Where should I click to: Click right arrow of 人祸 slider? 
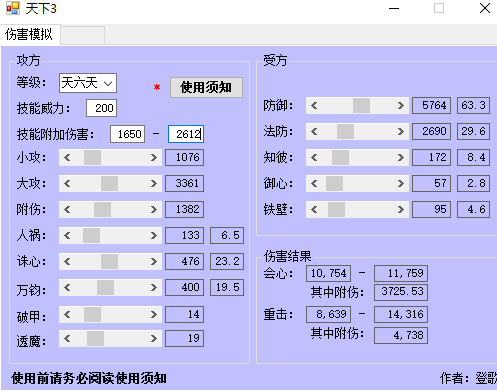(x=154, y=235)
